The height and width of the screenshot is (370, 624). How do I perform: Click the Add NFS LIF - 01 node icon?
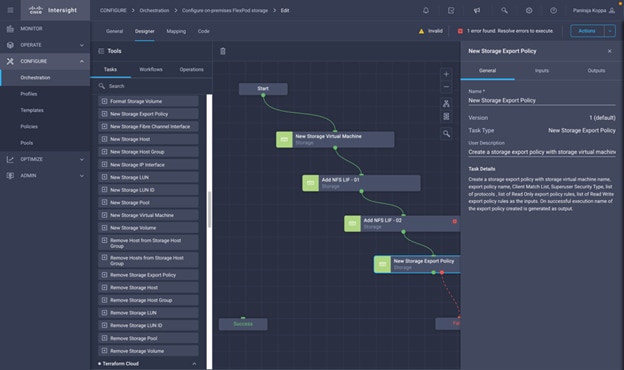(310, 183)
